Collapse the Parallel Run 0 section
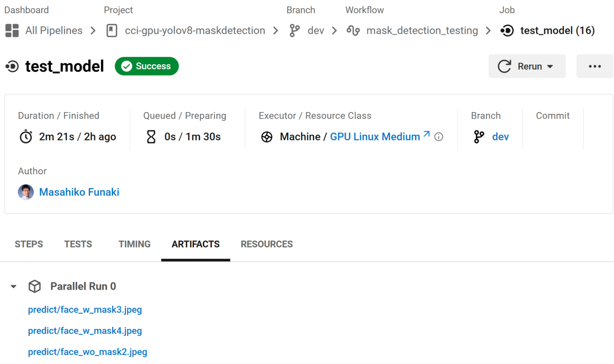Image resolution: width=614 pixels, height=364 pixels. pyautogui.click(x=13, y=286)
